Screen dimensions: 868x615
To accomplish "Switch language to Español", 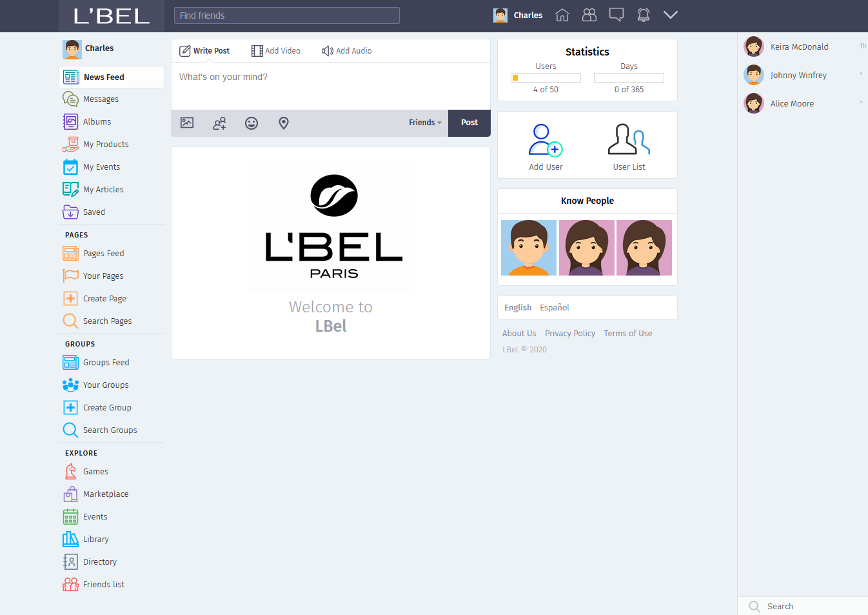I will [555, 308].
